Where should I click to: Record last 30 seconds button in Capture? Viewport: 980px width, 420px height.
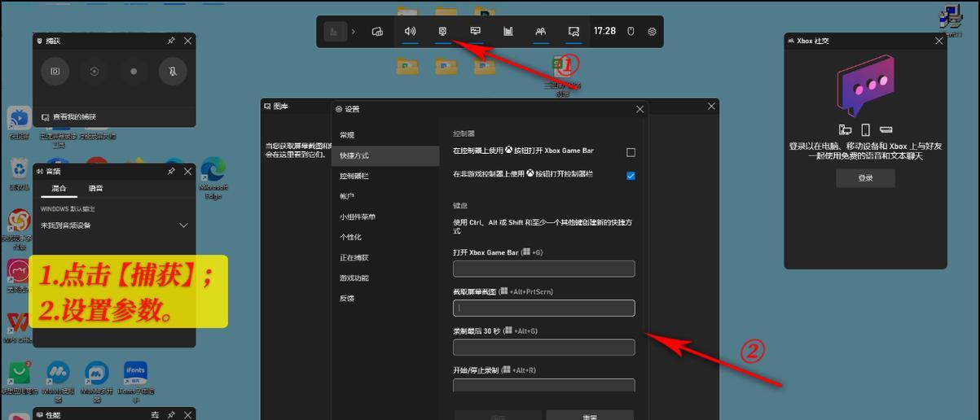(94, 72)
